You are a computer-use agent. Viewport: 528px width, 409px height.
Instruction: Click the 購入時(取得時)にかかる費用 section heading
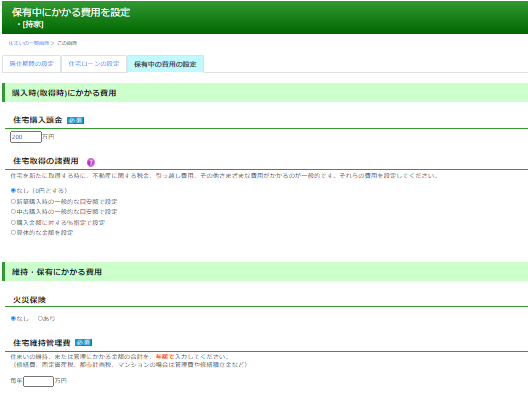[64, 93]
